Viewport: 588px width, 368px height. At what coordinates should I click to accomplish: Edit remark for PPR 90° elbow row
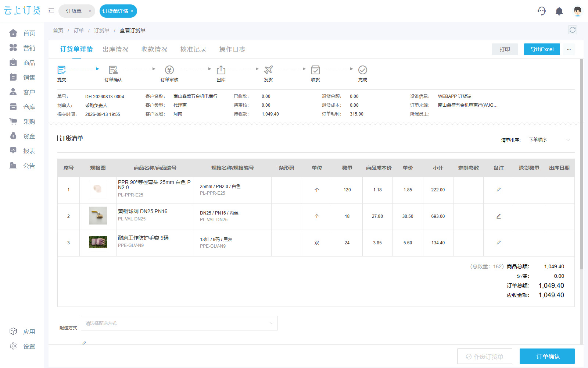click(x=499, y=190)
